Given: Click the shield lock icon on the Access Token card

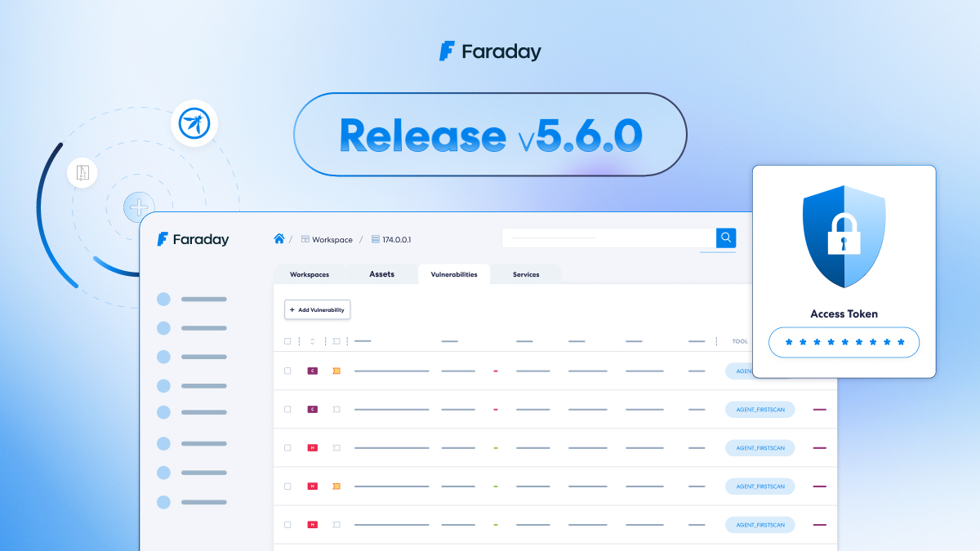Looking at the screenshot, I should (x=844, y=237).
